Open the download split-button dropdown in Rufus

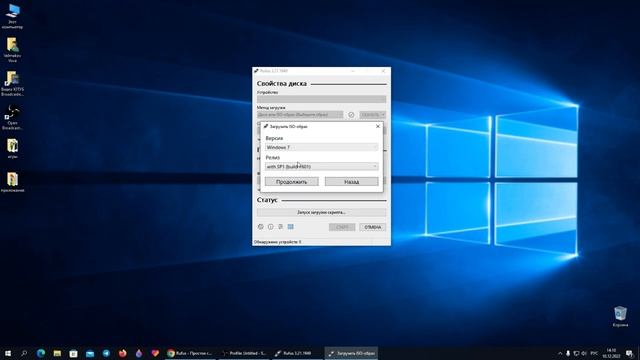pos(383,115)
